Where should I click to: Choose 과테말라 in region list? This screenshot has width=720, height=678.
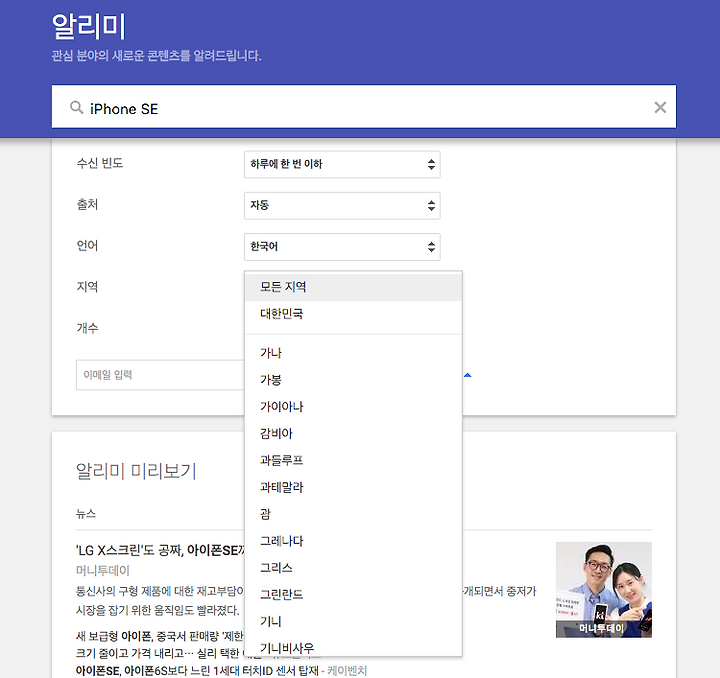(x=353, y=487)
